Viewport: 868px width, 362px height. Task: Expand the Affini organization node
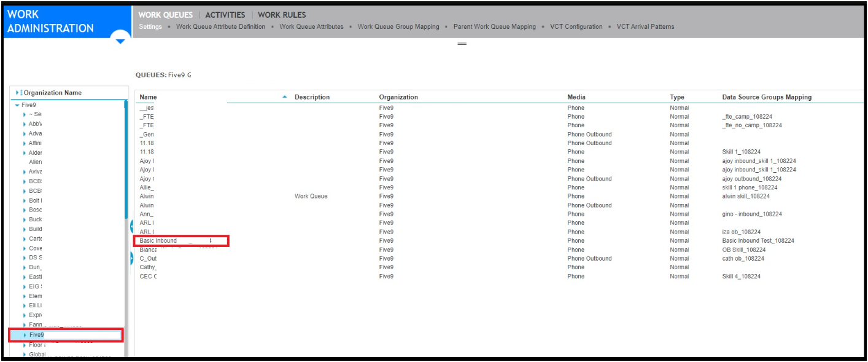[x=25, y=143]
